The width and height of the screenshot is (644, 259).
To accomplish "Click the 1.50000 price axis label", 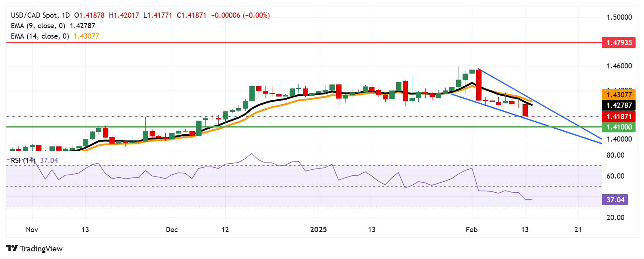I will tap(619, 17).
